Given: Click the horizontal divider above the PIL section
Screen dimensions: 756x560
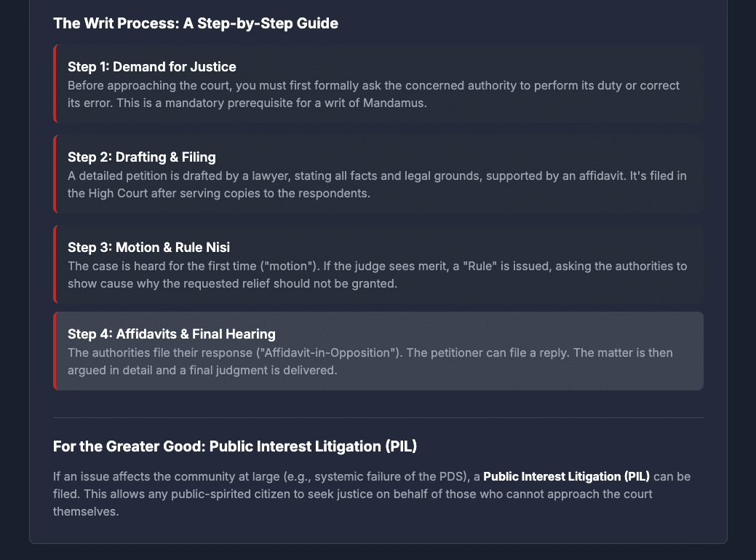Looking at the screenshot, I should (x=378, y=417).
